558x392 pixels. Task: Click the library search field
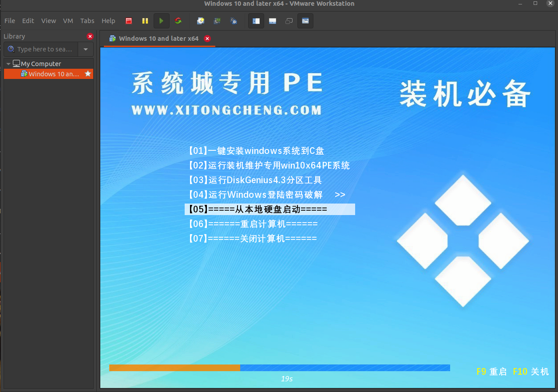point(41,49)
